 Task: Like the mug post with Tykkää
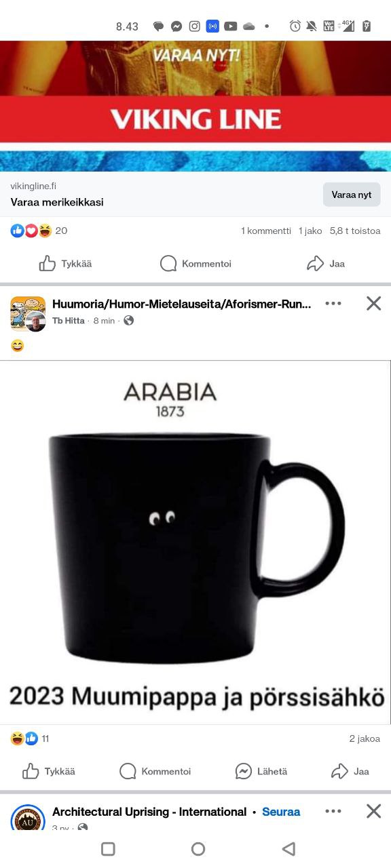tap(49, 771)
